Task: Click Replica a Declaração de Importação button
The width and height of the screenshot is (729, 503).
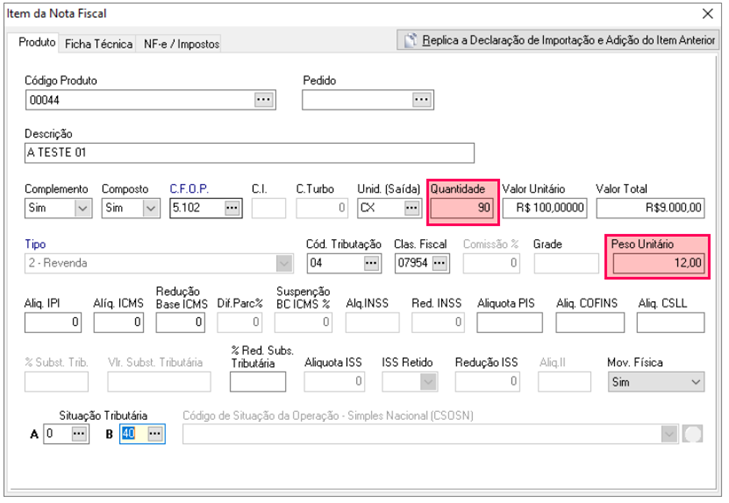Action: tap(558, 41)
